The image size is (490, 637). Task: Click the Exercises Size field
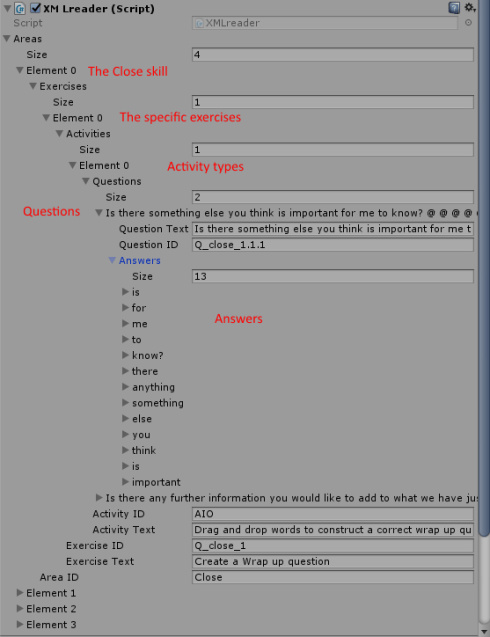click(332, 102)
